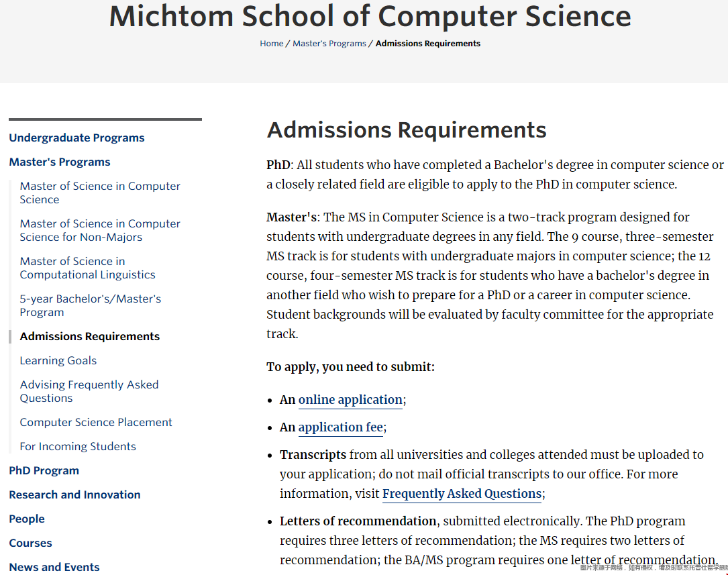The height and width of the screenshot is (575, 728).
Task: Select Admissions Requirements breadcrumb text
Action: point(427,43)
